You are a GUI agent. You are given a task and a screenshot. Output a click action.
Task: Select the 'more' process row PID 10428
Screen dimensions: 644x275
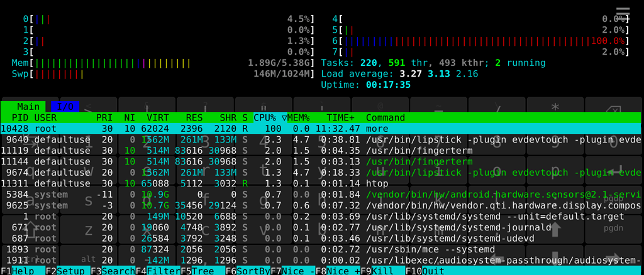tap(322, 129)
